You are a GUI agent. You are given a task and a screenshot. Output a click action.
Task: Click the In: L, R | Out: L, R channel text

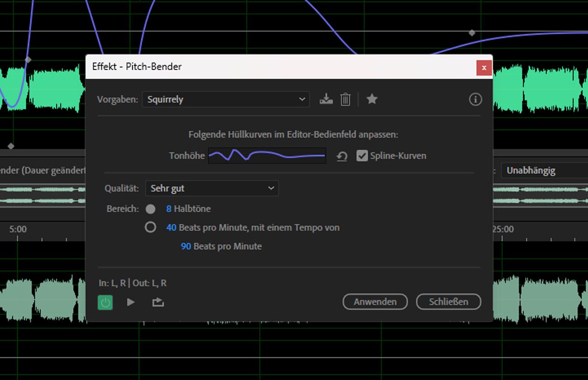pyautogui.click(x=133, y=283)
